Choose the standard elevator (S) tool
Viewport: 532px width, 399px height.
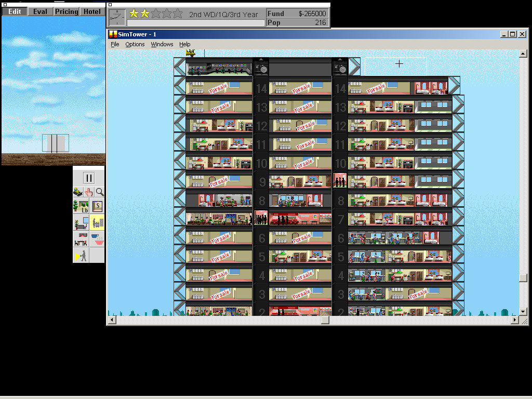[x=97, y=206]
